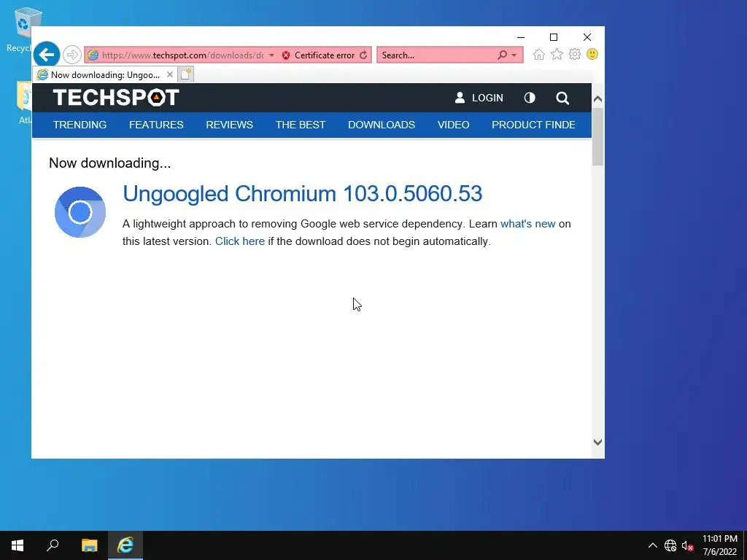Open the Windows Start menu
This screenshot has width=747, height=560.
click(18, 545)
